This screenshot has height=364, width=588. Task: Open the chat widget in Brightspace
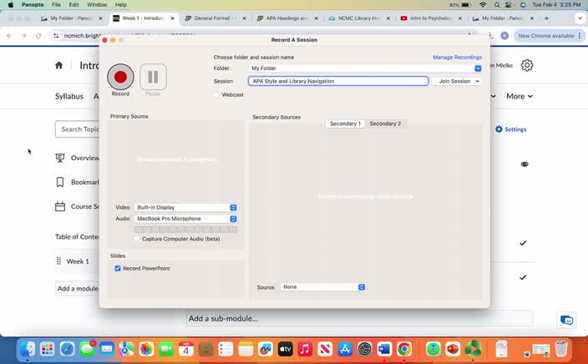point(566,320)
